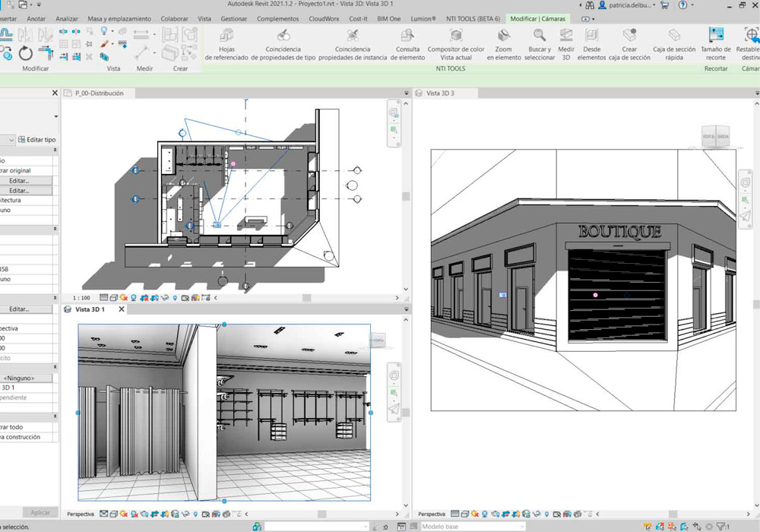Open the Gestionar ribbon tab
760x532 pixels.
233,18
